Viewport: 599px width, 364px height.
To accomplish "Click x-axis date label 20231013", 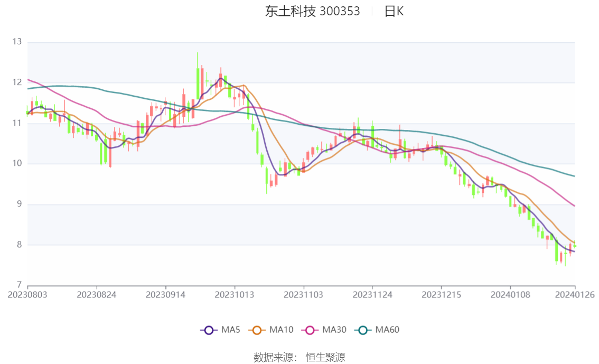I will click(235, 295).
